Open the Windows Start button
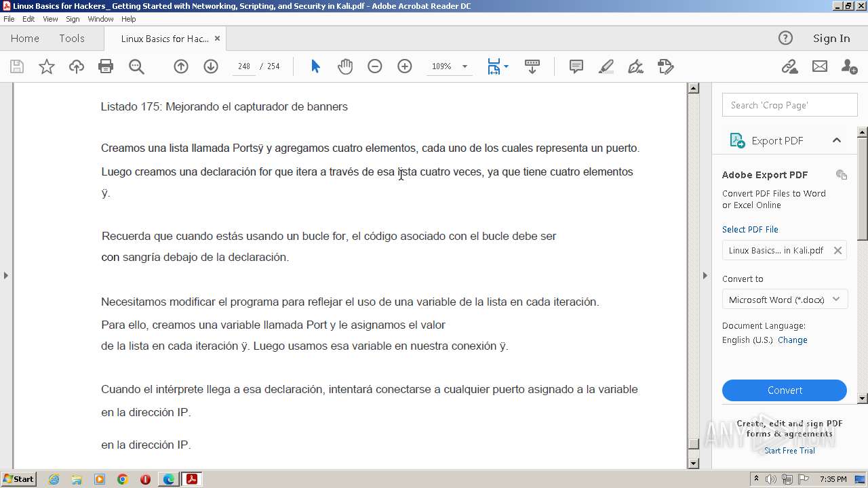Image resolution: width=868 pixels, height=488 pixels. pos(18,479)
